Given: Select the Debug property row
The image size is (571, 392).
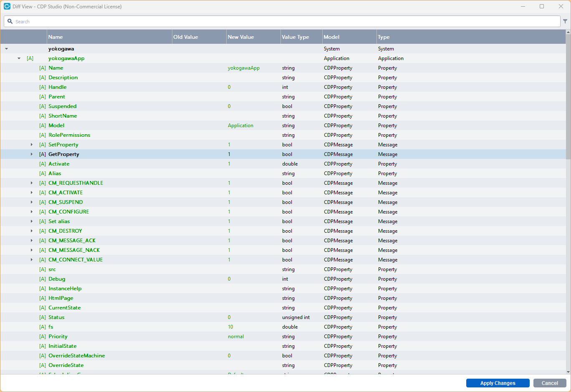Looking at the screenshot, I should 283,279.
